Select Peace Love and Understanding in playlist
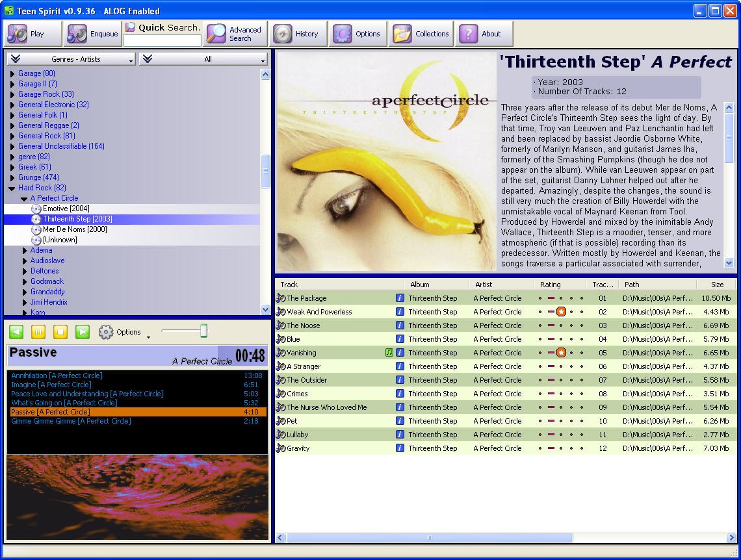The height and width of the screenshot is (560, 741). tap(138, 394)
